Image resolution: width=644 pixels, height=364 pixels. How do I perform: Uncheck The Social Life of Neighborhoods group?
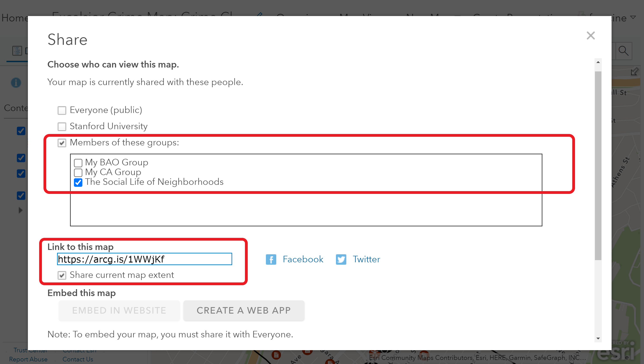[78, 182]
